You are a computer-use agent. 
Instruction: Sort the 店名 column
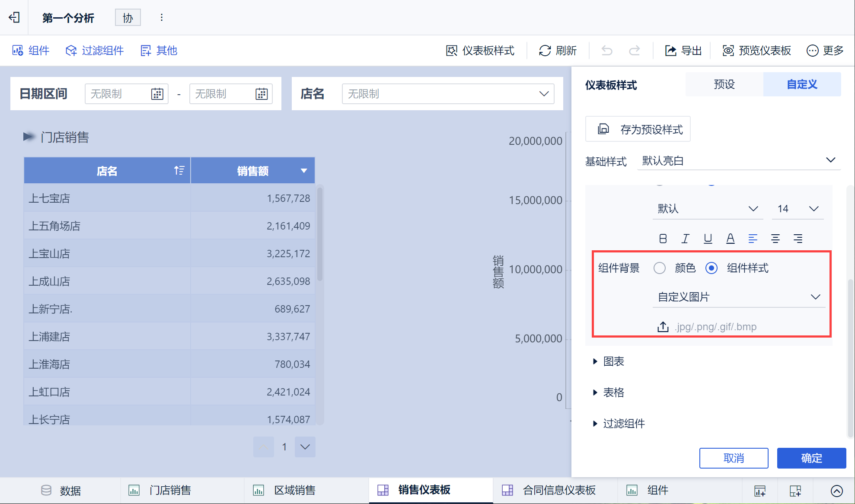179,171
